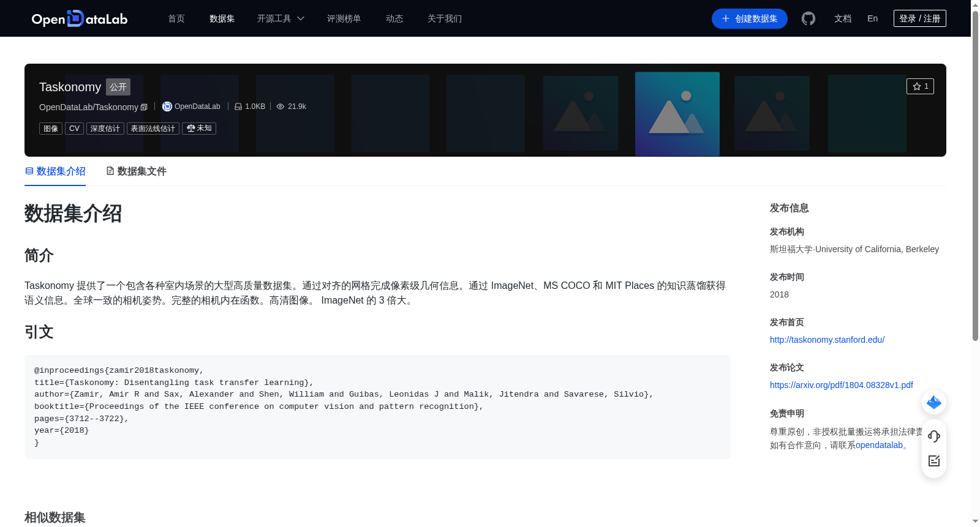Viewport: 980px width, 527px height.
Task: Switch language to En
Action: (873, 18)
